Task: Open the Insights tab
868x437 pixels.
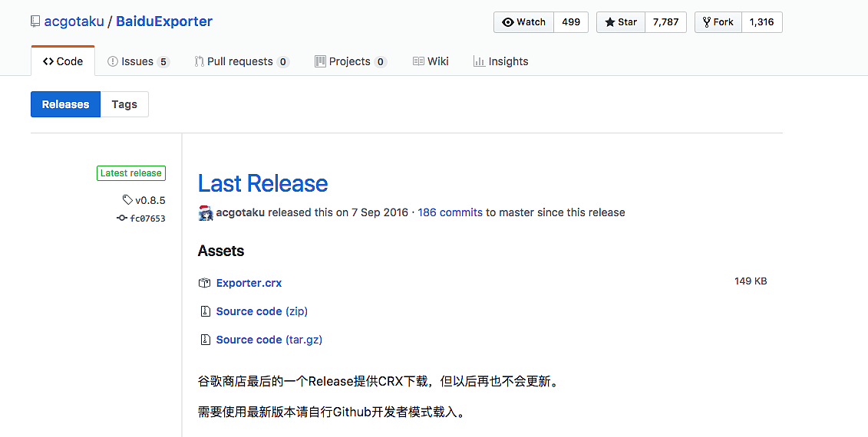Action: coord(500,61)
